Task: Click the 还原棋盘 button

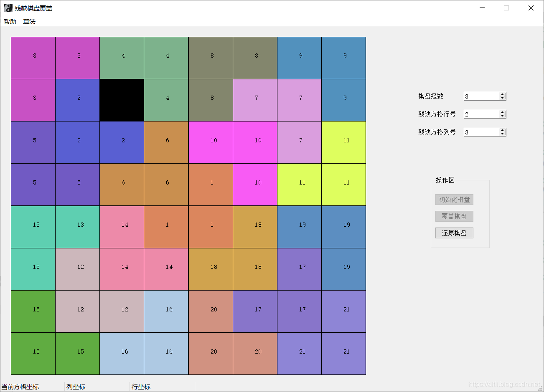Action: pos(454,233)
